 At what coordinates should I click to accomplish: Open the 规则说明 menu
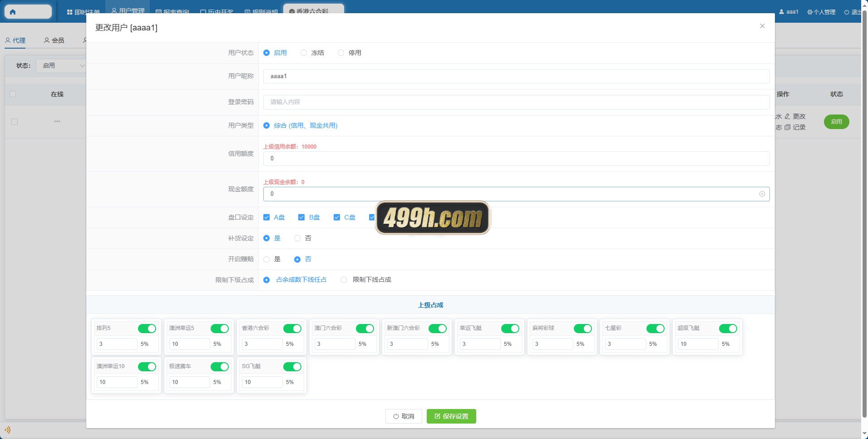click(261, 12)
